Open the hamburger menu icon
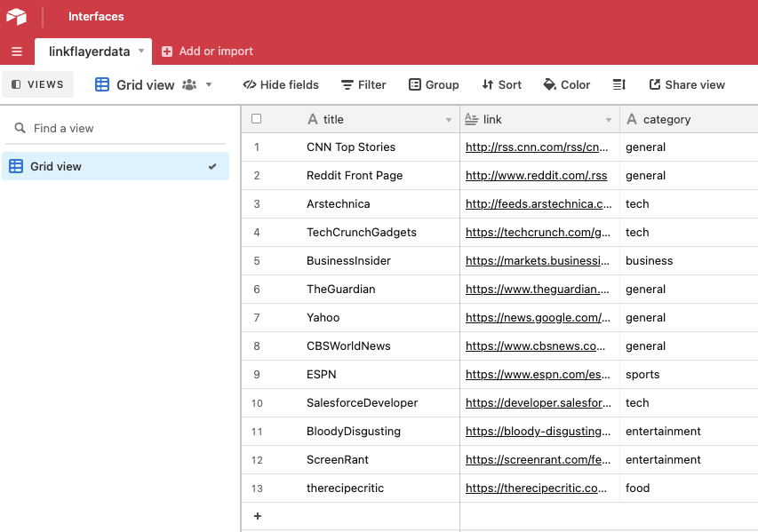Screen dimensions: 758x532 pos(17,52)
